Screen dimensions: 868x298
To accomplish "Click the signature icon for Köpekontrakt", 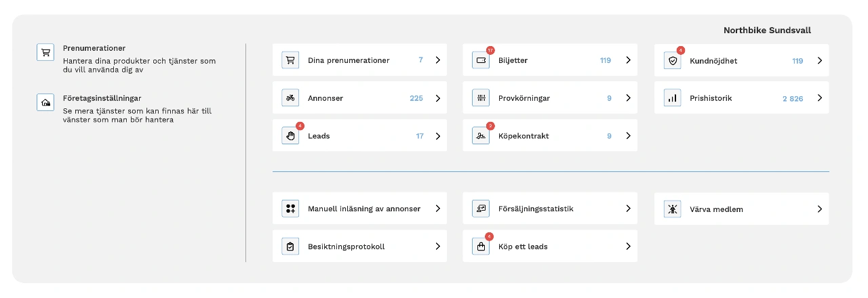I will (481, 136).
